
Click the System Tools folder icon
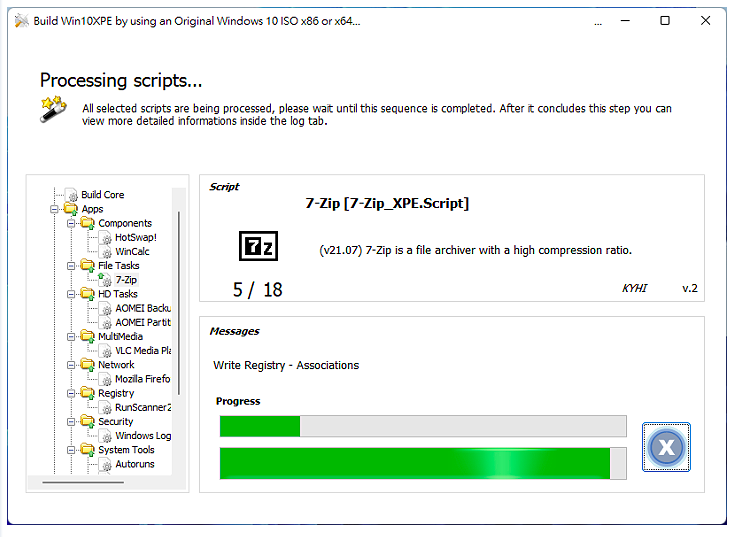[88, 450]
